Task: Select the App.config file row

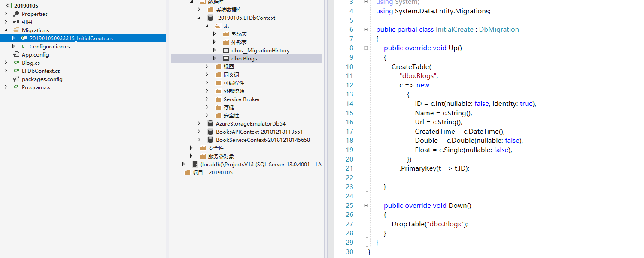Action: (x=83, y=54)
